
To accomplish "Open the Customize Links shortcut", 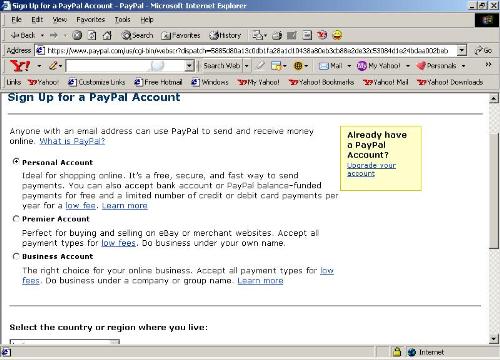I will (97, 82).
